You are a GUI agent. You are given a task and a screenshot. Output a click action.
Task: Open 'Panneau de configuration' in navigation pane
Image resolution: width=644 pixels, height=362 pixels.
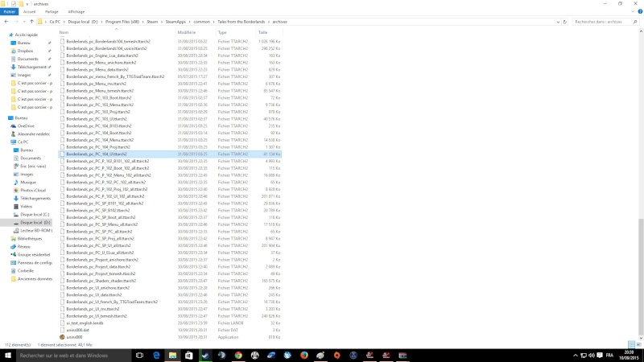(x=35, y=263)
